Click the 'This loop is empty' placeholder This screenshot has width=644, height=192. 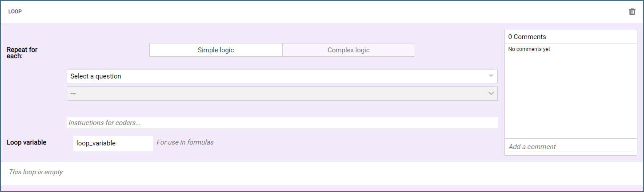point(36,172)
